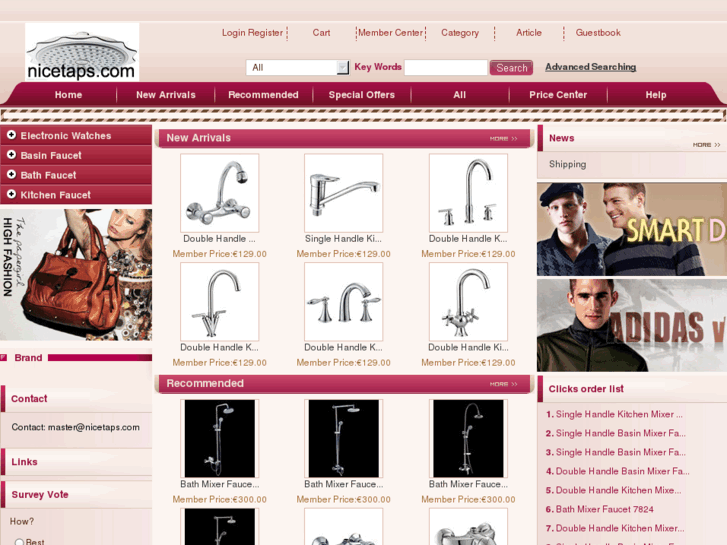727x545 pixels.
Task: Click MORE in News header
Action: click(706, 145)
